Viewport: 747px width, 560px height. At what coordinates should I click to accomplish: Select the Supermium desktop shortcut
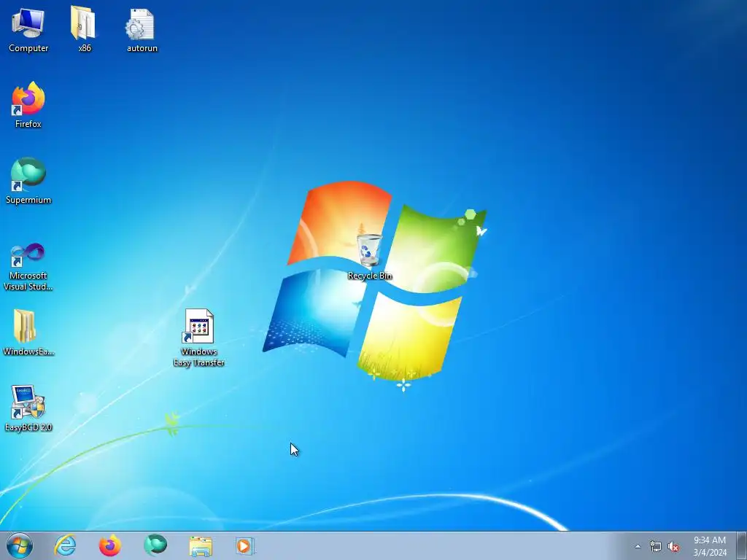[28, 181]
